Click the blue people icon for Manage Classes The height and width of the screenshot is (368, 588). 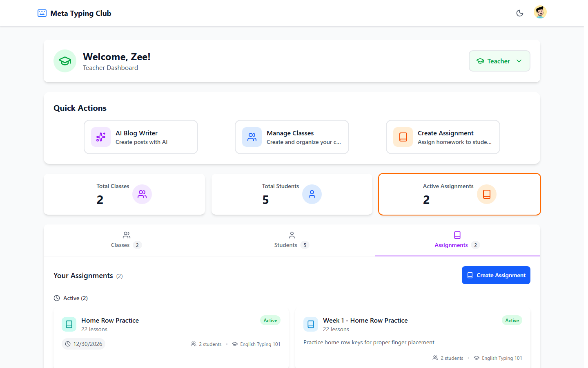tap(252, 137)
